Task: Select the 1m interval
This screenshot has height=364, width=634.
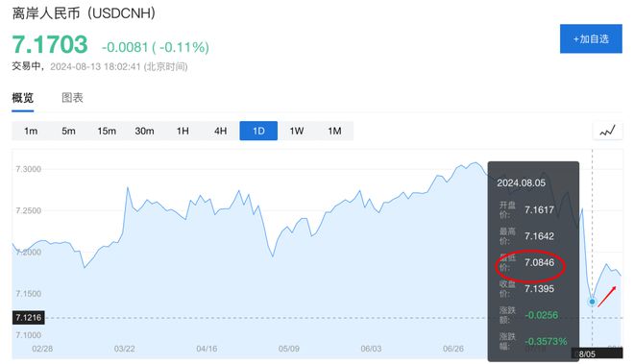Action: (31, 131)
